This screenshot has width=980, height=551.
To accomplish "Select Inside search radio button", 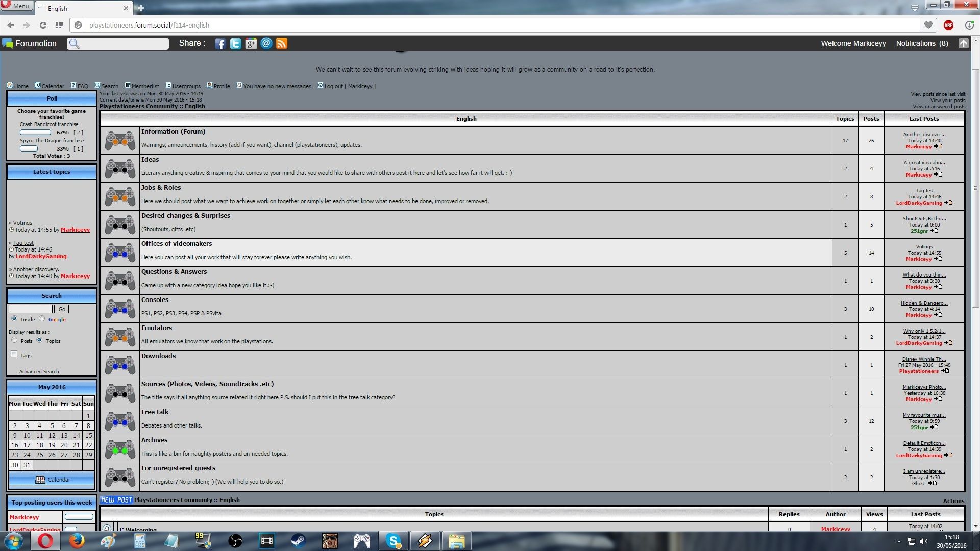I will point(14,318).
